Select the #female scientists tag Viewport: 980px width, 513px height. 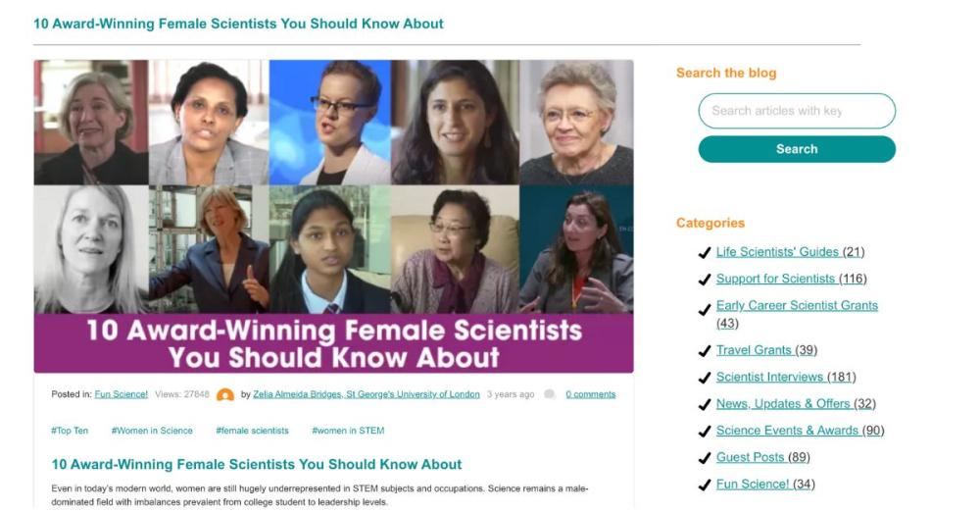coord(252,431)
